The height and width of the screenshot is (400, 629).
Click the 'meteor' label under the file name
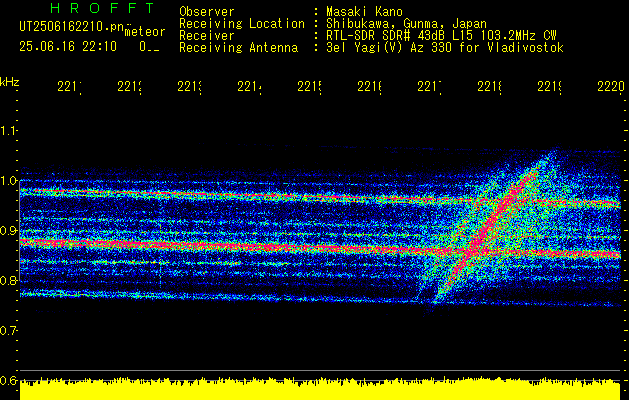pos(145,32)
